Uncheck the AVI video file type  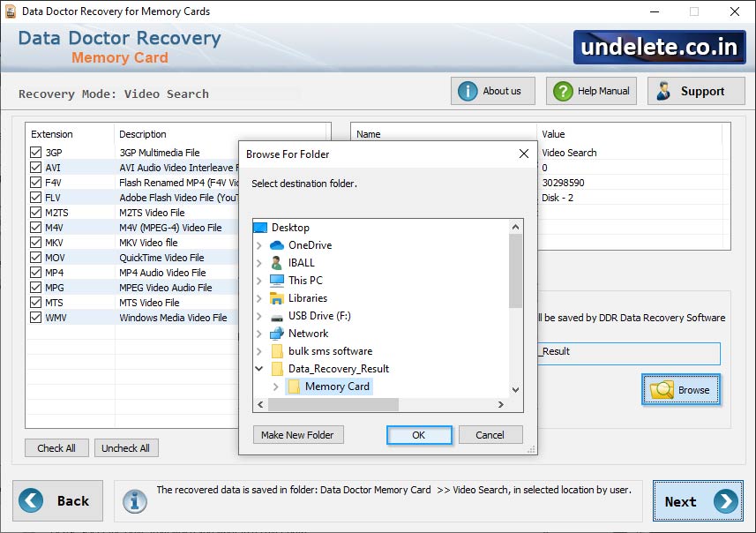(34, 167)
